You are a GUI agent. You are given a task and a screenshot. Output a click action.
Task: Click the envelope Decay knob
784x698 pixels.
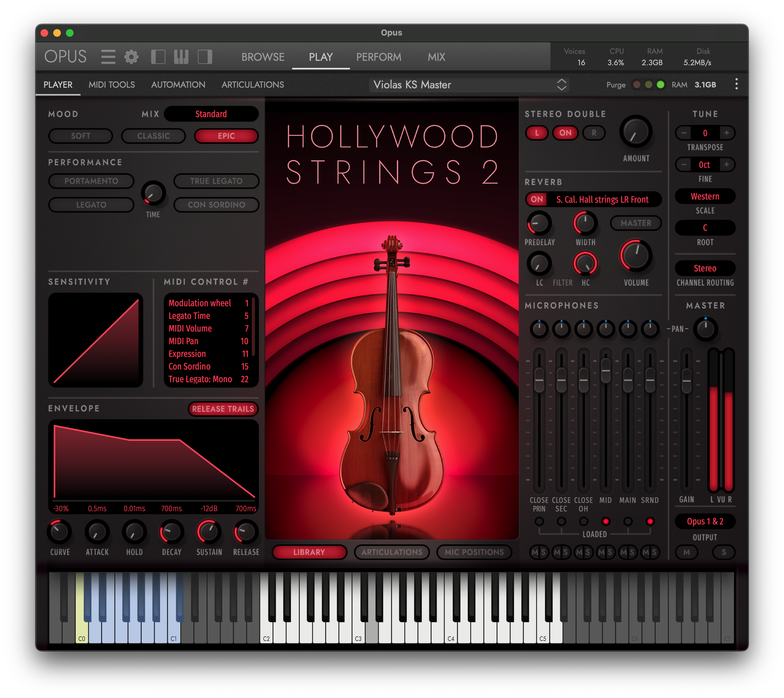pos(171,531)
